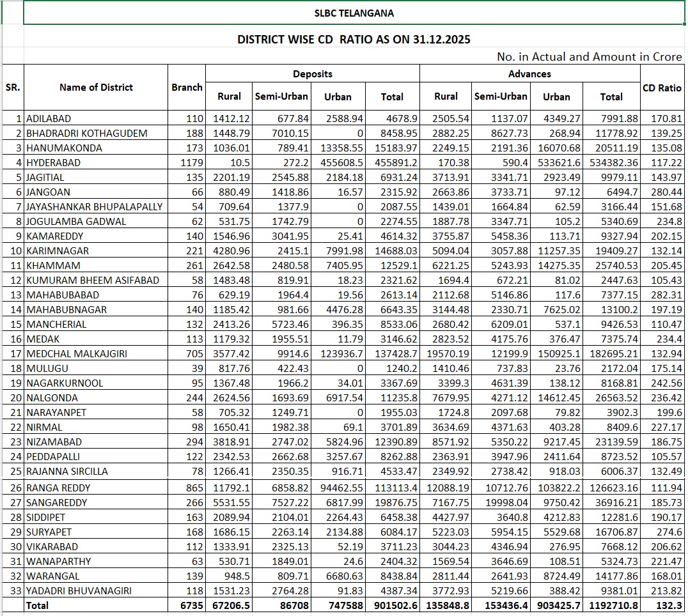
Task: Select the ADILABAD district cell
Action: (x=49, y=119)
